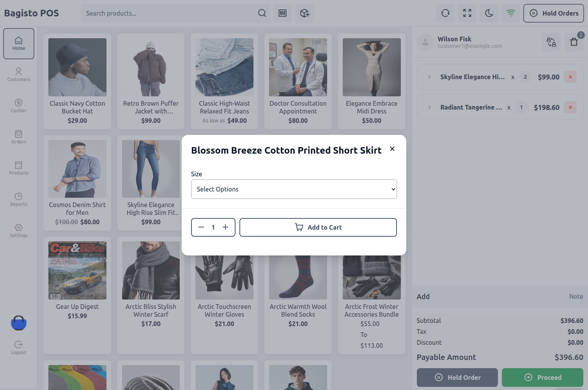Toggle dark mode moon icon
588x390 pixels.
pyautogui.click(x=489, y=13)
